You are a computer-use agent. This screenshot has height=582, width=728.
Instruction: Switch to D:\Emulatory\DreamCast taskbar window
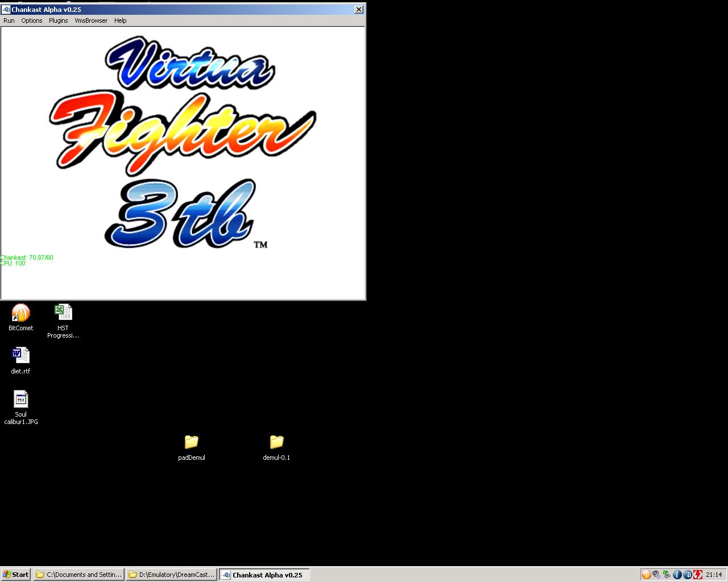coord(172,575)
